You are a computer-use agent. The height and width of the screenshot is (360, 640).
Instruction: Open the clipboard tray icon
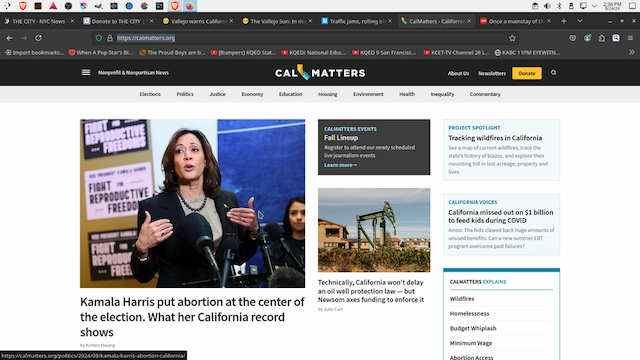point(535,6)
